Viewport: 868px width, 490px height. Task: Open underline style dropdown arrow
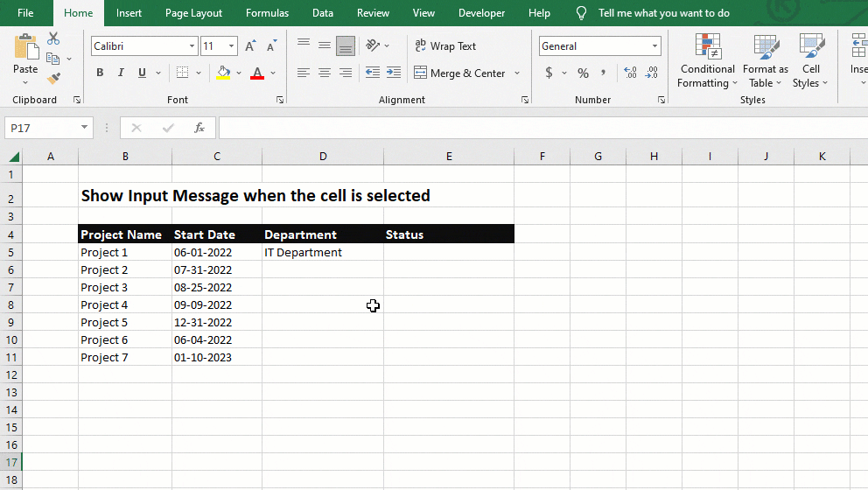pyautogui.click(x=158, y=73)
